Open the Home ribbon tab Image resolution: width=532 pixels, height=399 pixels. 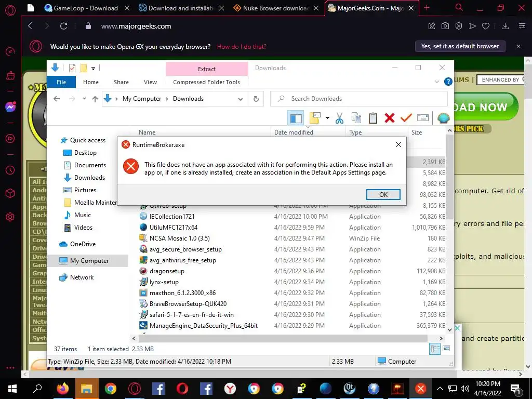coord(91,82)
